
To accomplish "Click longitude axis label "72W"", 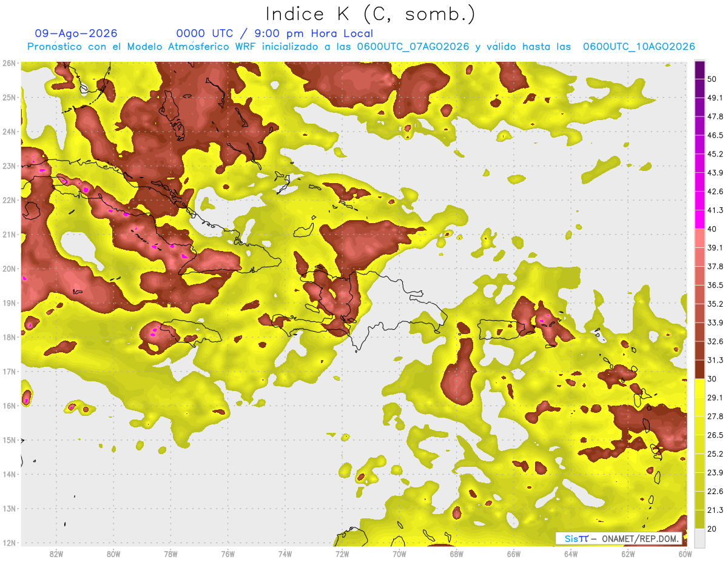I will pyautogui.click(x=342, y=554).
